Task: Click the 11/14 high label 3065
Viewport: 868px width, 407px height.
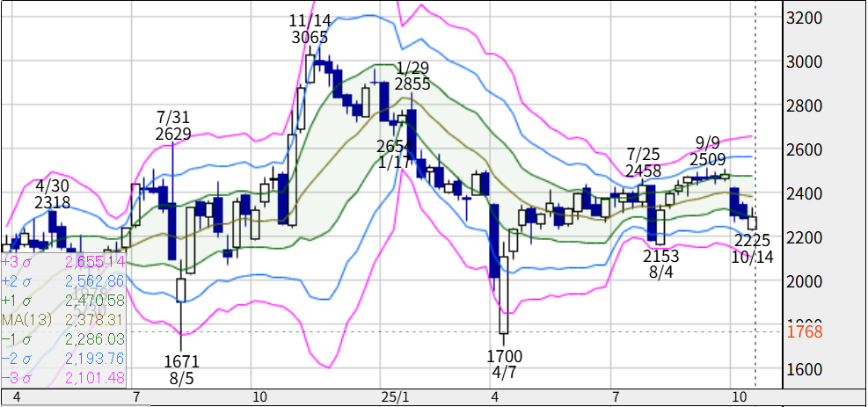Action: (x=310, y=38)
